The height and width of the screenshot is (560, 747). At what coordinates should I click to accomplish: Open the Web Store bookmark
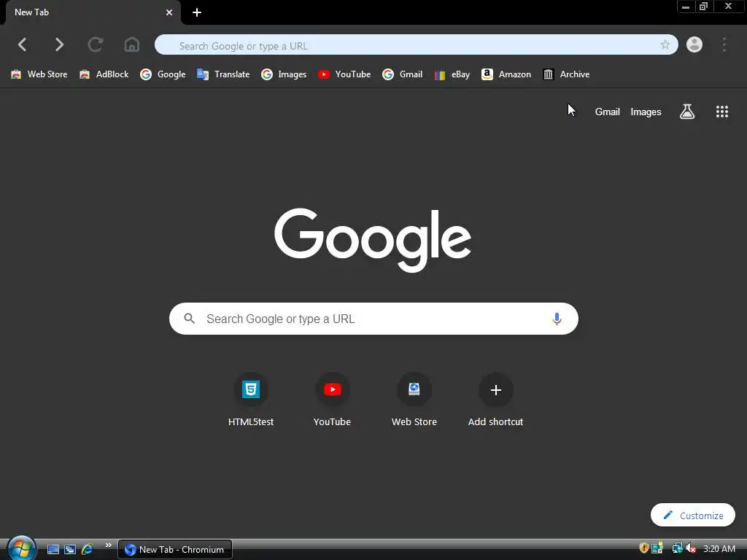(x=39, y=74)
